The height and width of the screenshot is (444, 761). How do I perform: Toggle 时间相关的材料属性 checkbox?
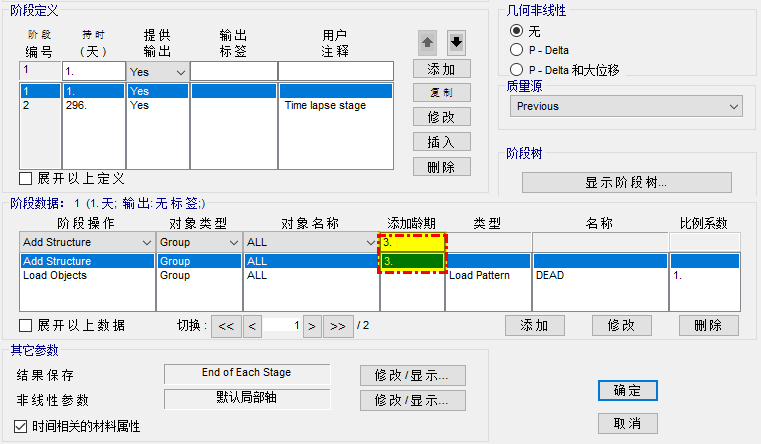(x=21, y=426)
